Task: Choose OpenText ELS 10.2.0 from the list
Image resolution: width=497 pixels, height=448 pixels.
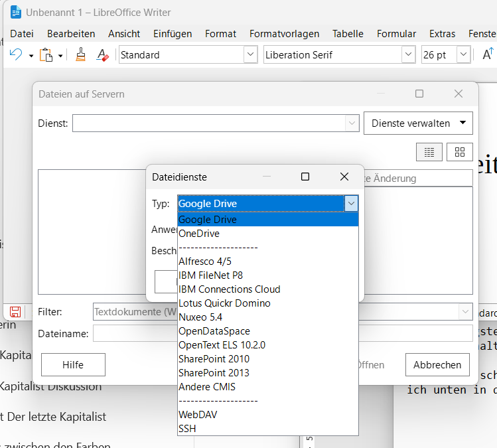Action: tap(268, 345)
